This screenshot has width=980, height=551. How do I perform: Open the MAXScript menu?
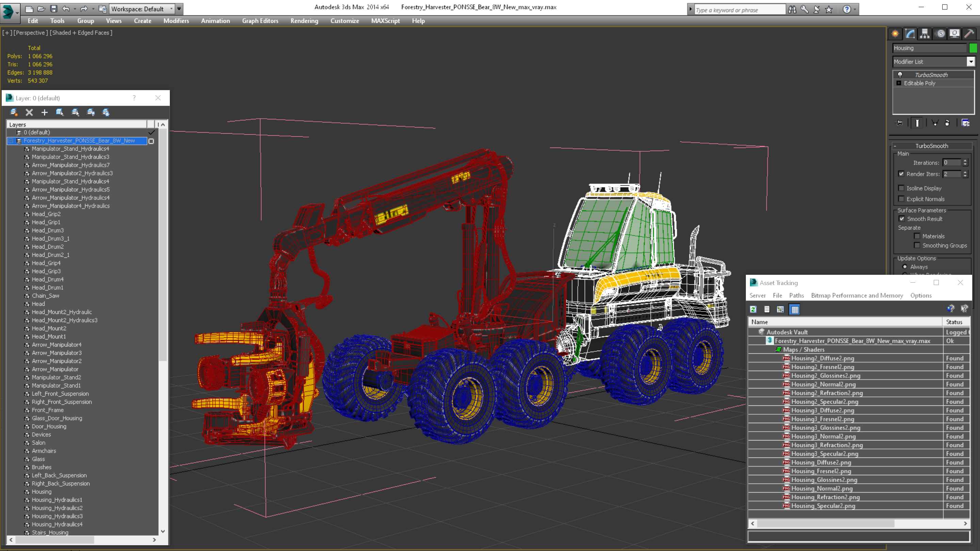386,21
